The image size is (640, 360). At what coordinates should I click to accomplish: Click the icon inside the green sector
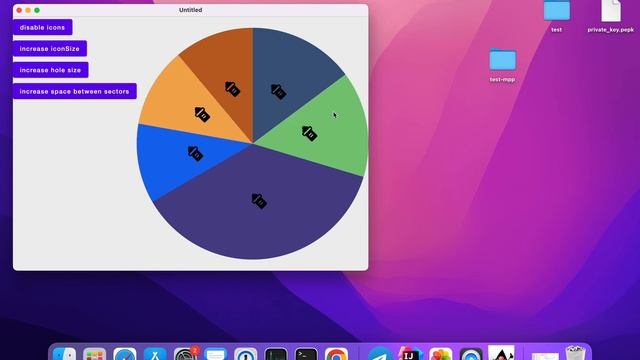(x=309, y=133)
